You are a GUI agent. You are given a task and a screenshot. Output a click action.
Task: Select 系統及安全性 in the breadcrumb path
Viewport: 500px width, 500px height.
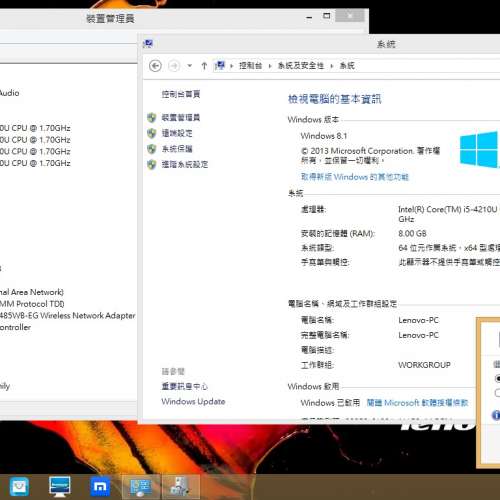click(x=301, y=66)
